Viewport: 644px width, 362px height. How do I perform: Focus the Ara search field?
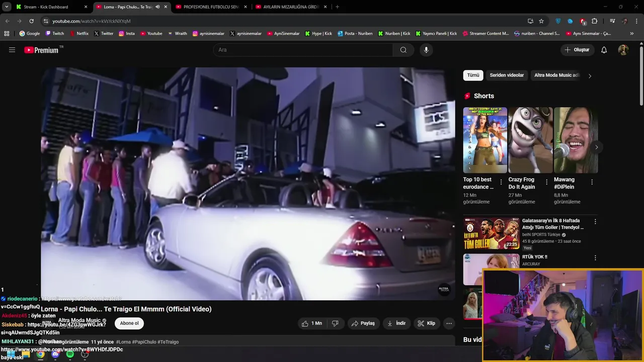coord(303,50)
